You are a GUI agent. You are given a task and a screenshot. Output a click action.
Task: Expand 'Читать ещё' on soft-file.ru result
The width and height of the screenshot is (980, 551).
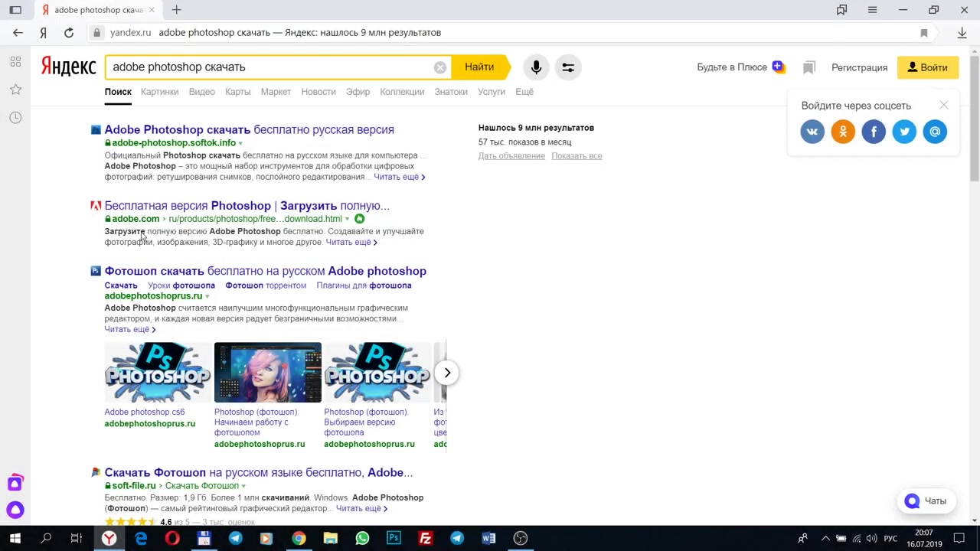[361, 509]
